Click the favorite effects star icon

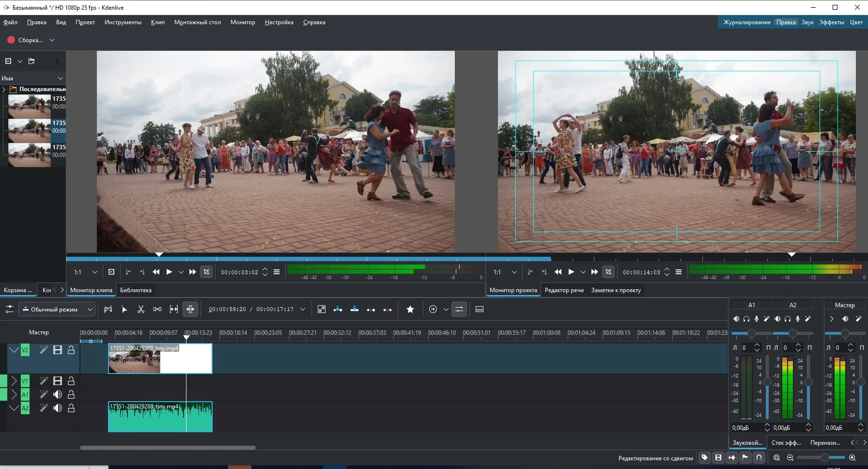(x=410, y=309)
